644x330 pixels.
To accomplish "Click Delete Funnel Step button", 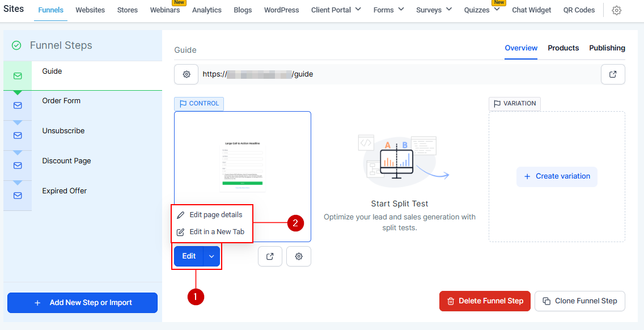I will pyautogui.click(x=485, y=301).
